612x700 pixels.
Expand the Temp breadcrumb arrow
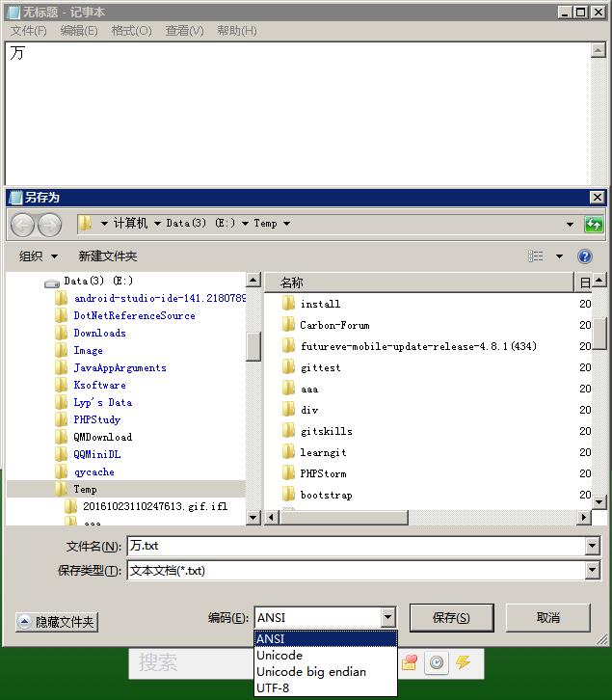(287, 224)
